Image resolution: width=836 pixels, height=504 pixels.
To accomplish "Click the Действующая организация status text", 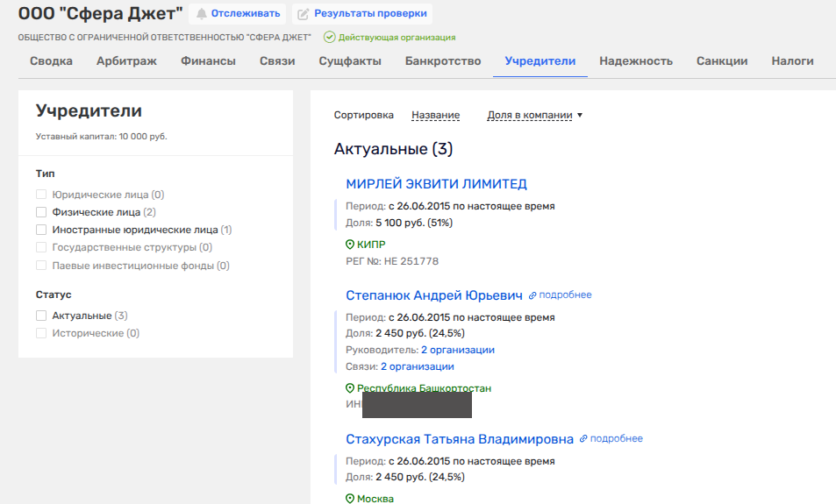I will (397, 38).
